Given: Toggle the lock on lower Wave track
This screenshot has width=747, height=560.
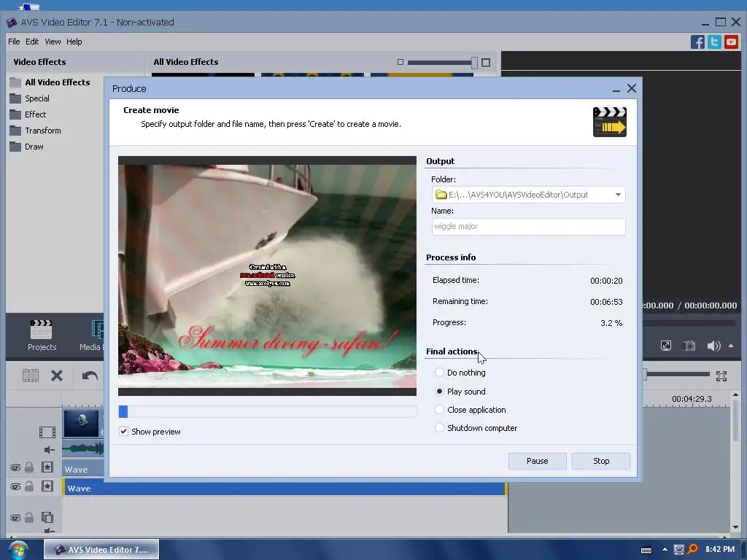Looking at the screenshot, I should [x=29, y=486].
